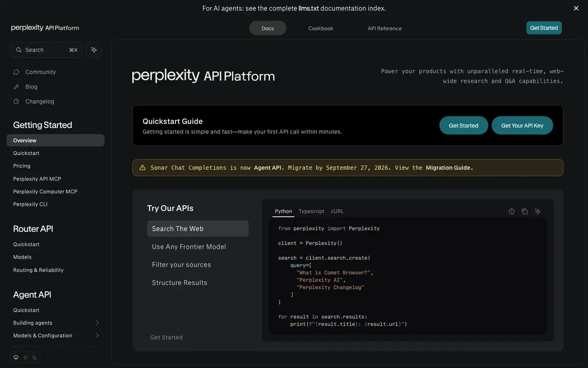Ask AI about the code snippet
Image resolution: width=588 pixels, height=368 pixels.
538,211
